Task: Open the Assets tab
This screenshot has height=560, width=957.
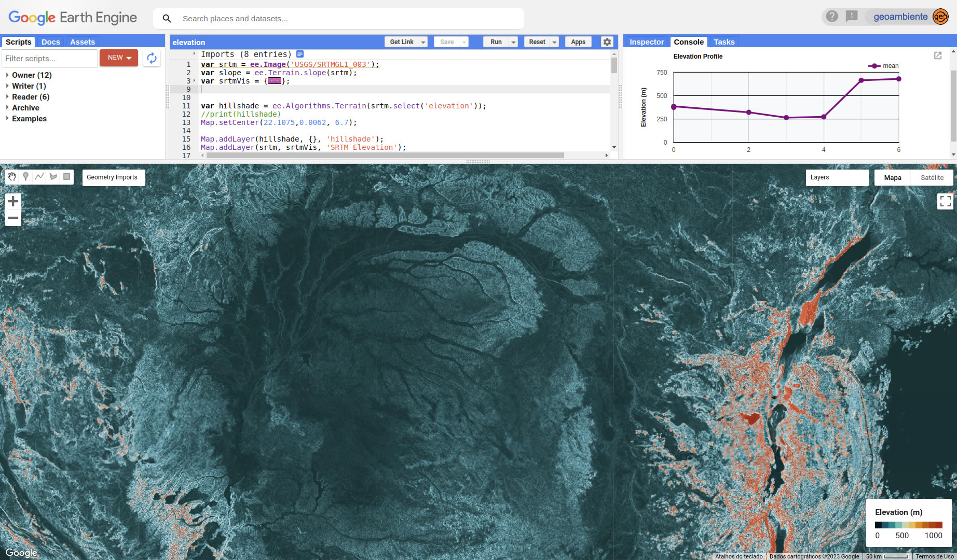Action: click(82, 42)
